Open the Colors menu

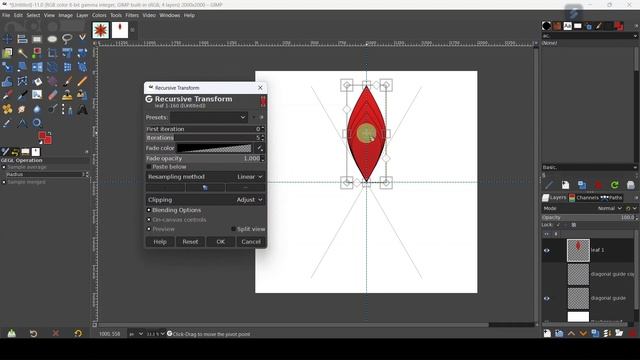(99, 15)
